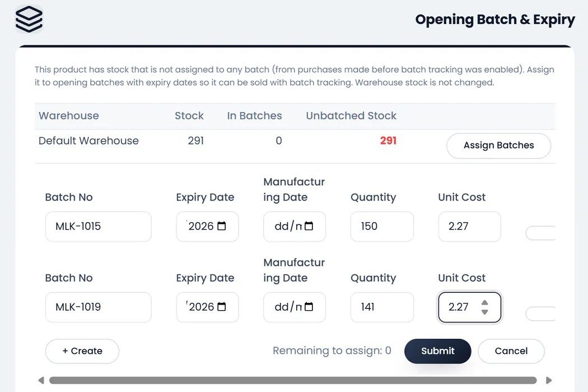The width and height of the screenshot is (588, 392).
Task: Click expiry date field in MLK-1019 row
Action: [207, 307]
